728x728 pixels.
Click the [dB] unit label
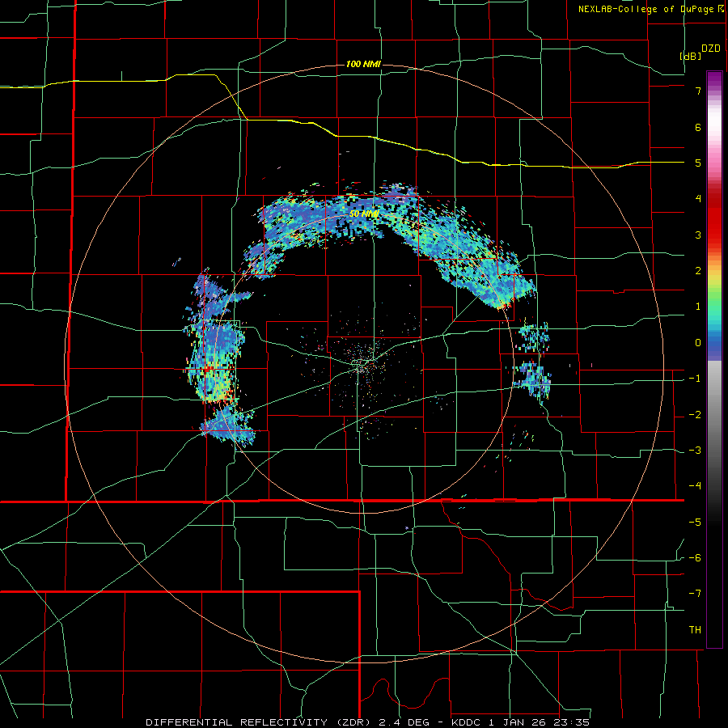click(x=691, y=56)
